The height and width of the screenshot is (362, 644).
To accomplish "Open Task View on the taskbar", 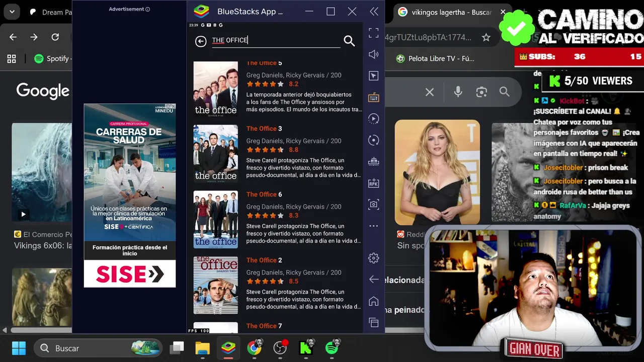I will (177, 348).
